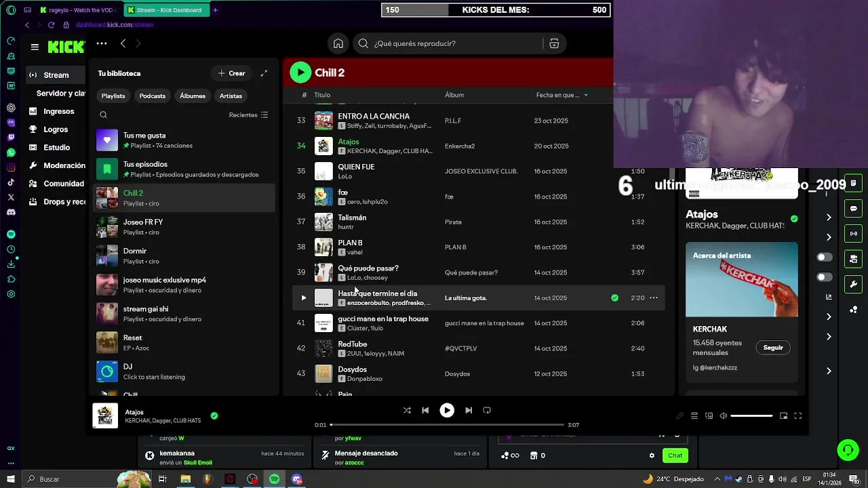Open Recientes sort and view options
Screen dimensions: 868x488
point(249,115)
